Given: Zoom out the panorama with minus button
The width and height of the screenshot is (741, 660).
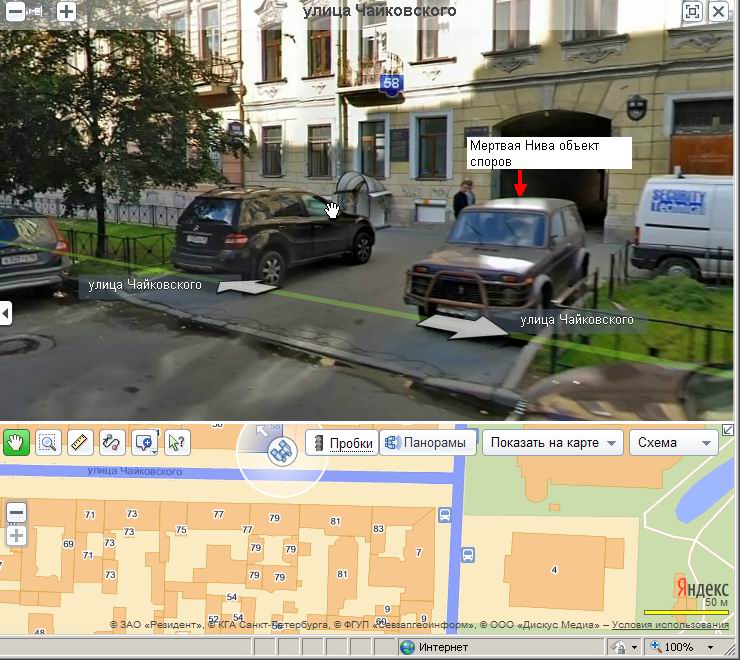Looking at the screenshot, I should pyautogui.click(x=15, y=12).
